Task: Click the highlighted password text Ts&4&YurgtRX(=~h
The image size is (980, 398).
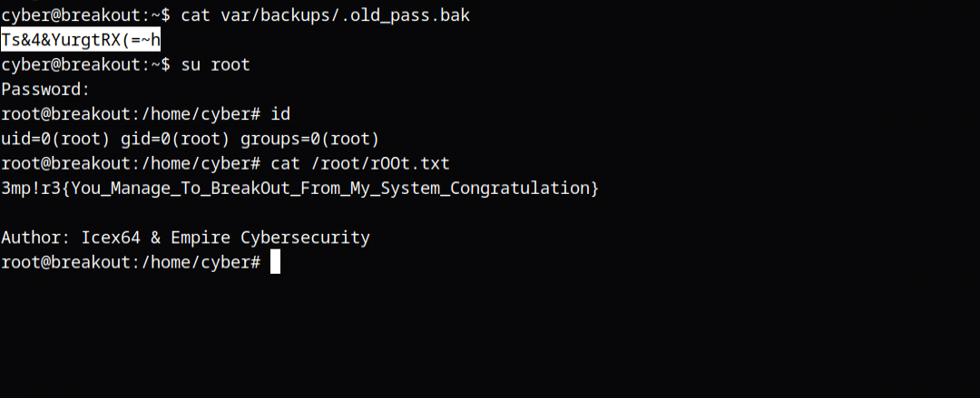Action: 81,40
